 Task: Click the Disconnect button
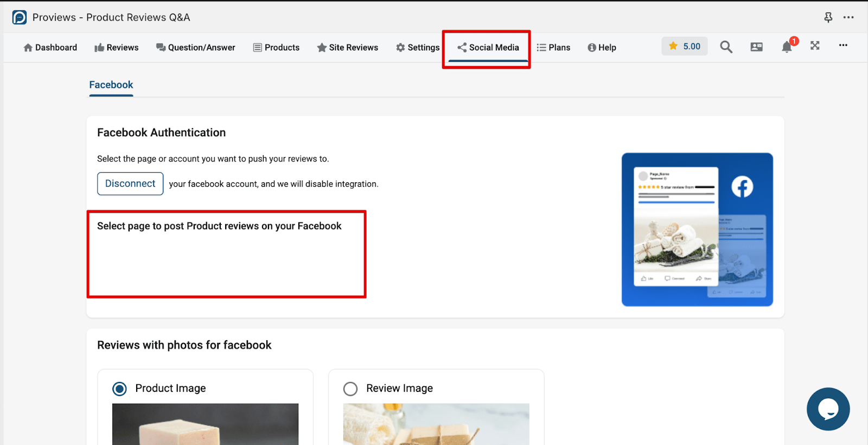[130, 183]
